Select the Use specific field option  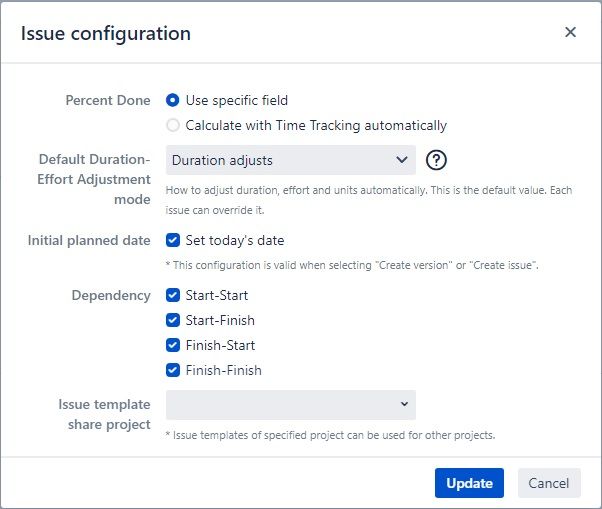(x=173, y=101)
